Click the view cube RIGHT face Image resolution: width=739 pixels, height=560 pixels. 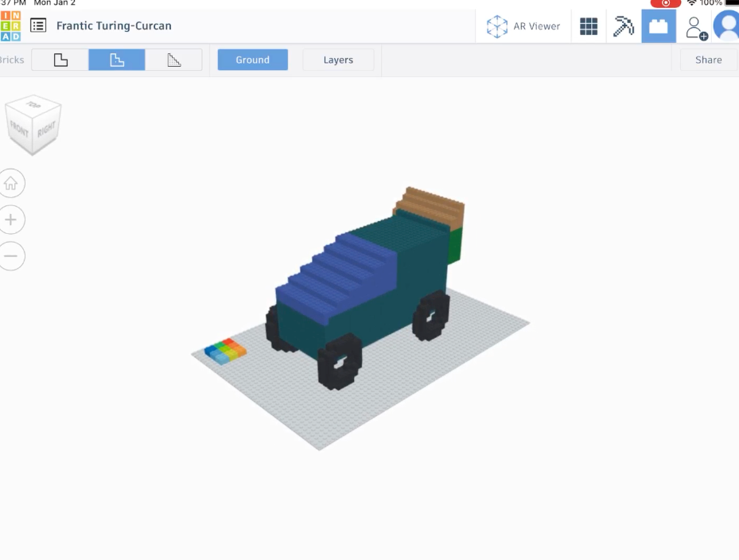click(x=47, y=129)
